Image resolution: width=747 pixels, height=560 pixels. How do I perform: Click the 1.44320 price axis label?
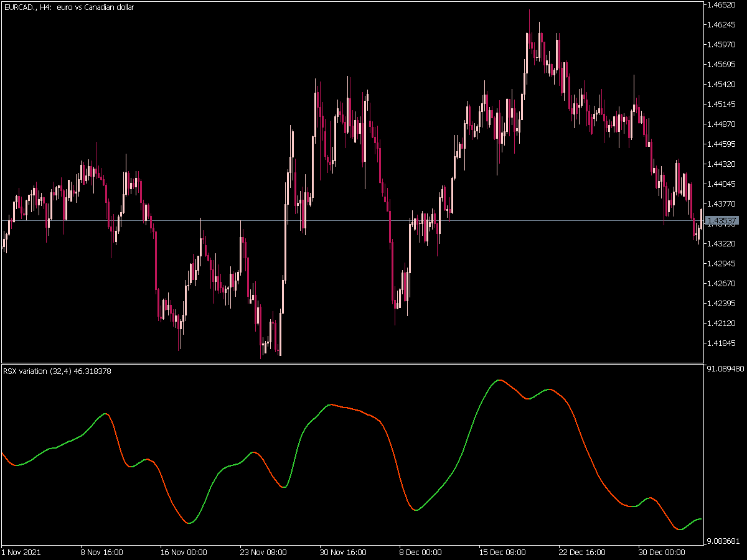pos(723,164)
